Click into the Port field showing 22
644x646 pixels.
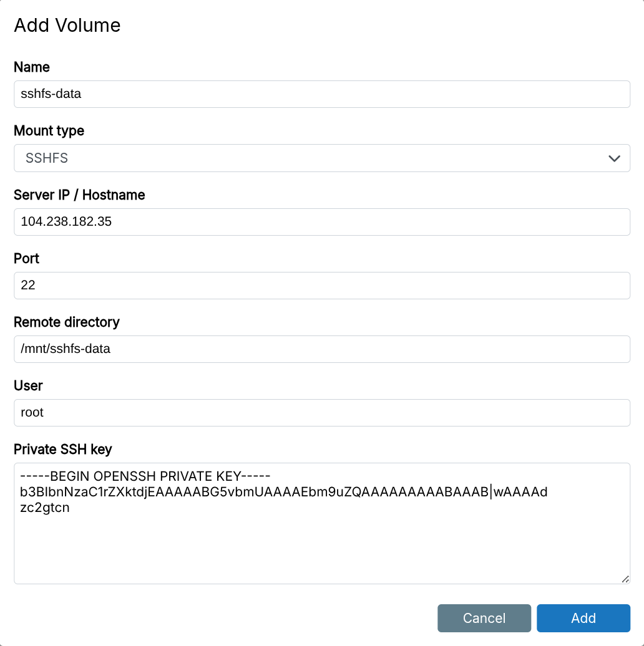click(x=321, y=286)
